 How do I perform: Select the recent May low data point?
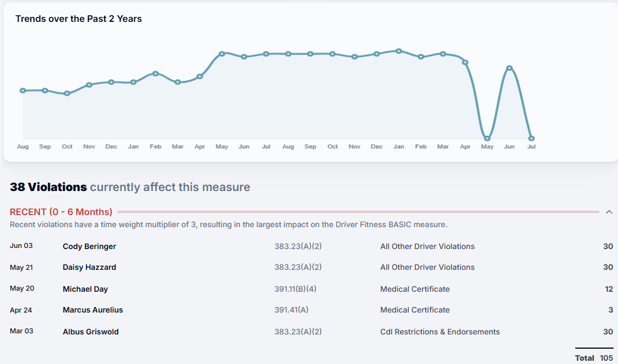coord(487,138)
